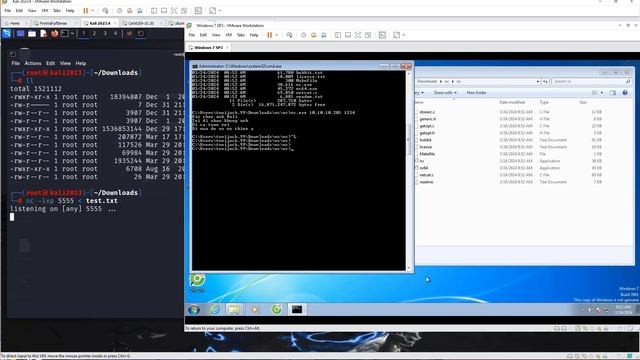The height and width of the screenshot is (360, 640).
Task: Open Actions menu in Kali terminal
Action: tap(33, 63)
